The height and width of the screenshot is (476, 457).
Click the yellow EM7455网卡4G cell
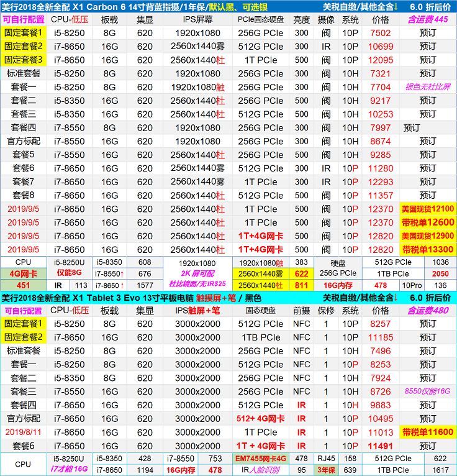260,459
